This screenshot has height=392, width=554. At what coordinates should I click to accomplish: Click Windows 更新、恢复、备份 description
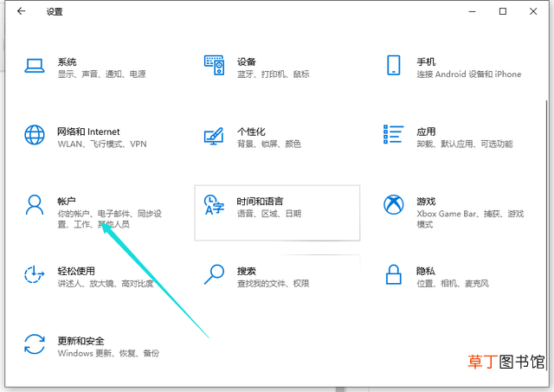point(108,353)
